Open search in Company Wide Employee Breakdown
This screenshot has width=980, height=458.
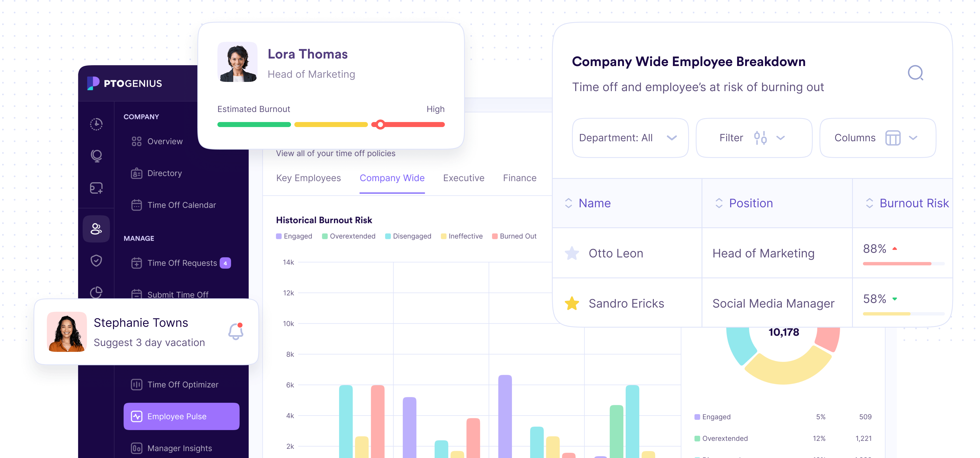point(916,73)
